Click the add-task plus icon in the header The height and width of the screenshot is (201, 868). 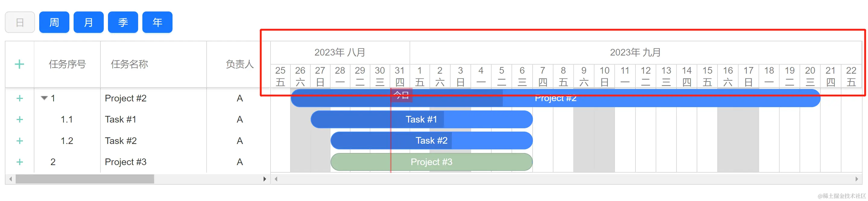pos(20,64)
